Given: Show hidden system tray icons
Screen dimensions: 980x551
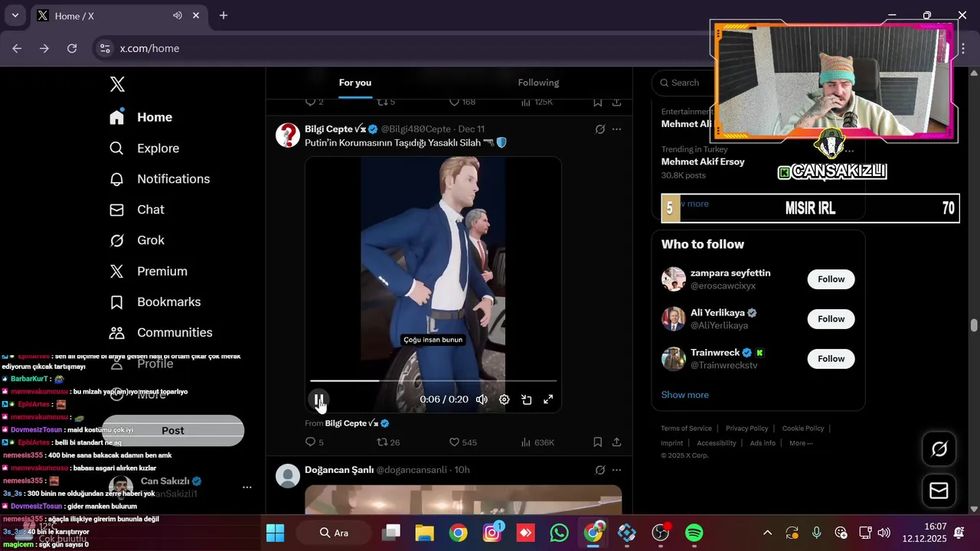Looking at the screenshot, I should coord(767,533).
